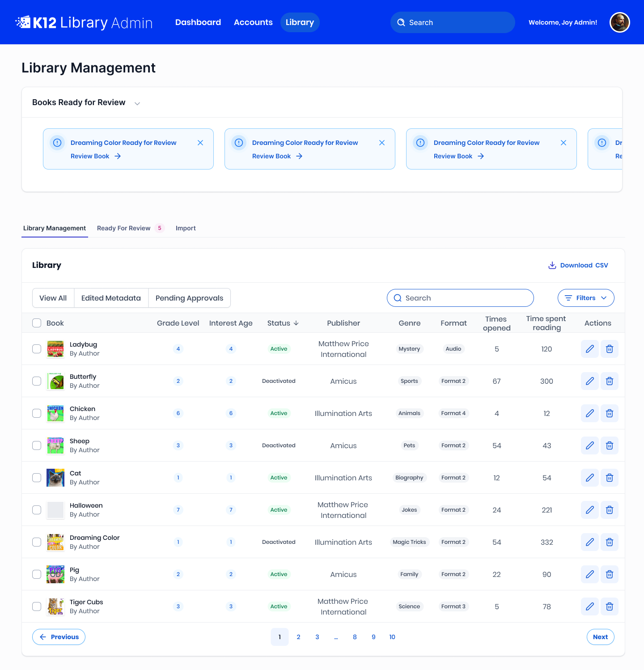Check the Ladybug row checkbox

(x=37, y=349)
